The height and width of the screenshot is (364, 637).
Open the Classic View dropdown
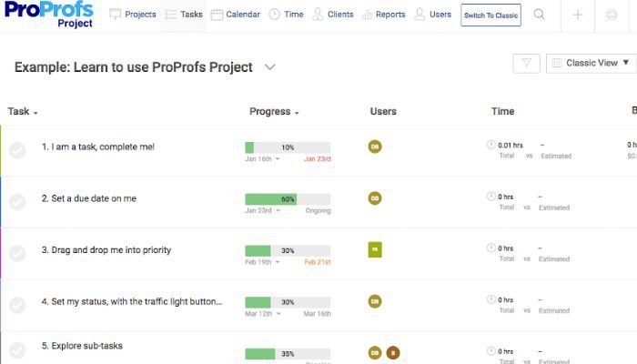click(591, 63)
